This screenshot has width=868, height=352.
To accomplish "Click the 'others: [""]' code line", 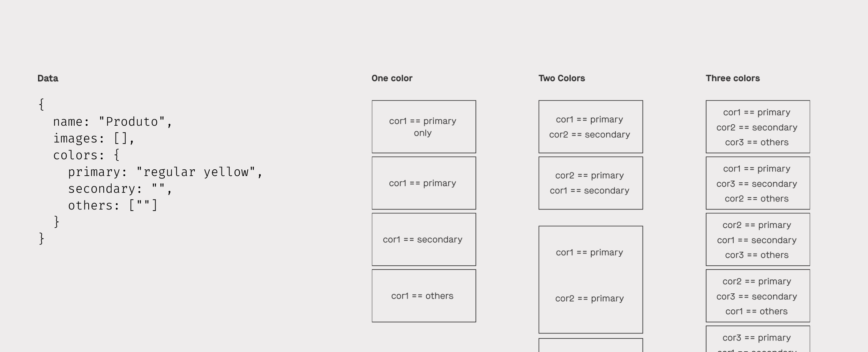I will [x=113, y=205].
